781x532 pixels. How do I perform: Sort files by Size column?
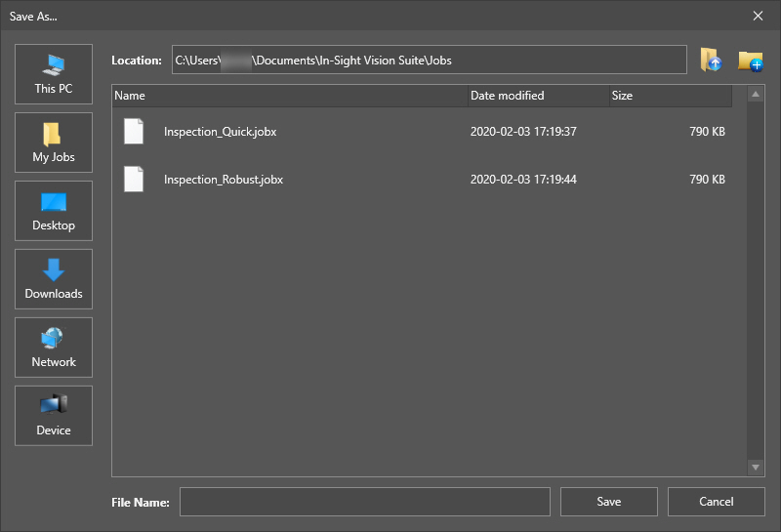[x=668, y=96]
